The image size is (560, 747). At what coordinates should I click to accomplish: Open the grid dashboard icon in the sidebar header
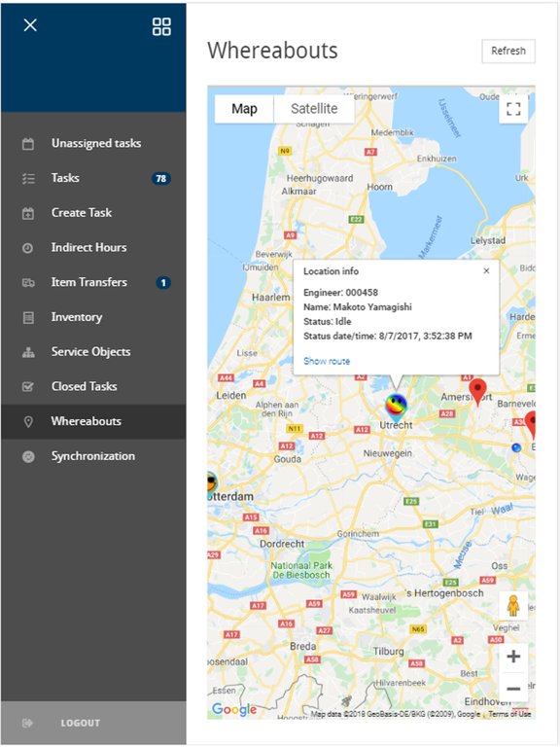[x=161, y=26]
